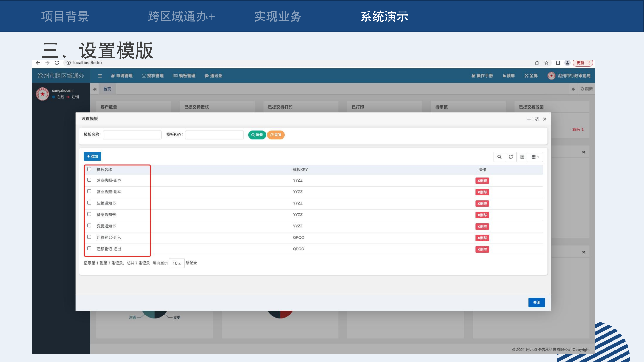This screenshot has width=644, height=362.
Task: Check the 注销通知书 row checkbox
Action: point(89,202)
